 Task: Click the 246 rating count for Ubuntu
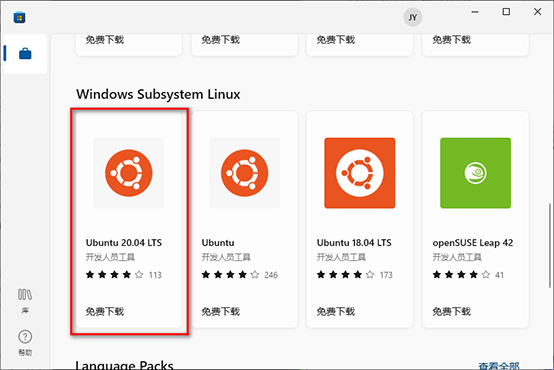[271, 275]
